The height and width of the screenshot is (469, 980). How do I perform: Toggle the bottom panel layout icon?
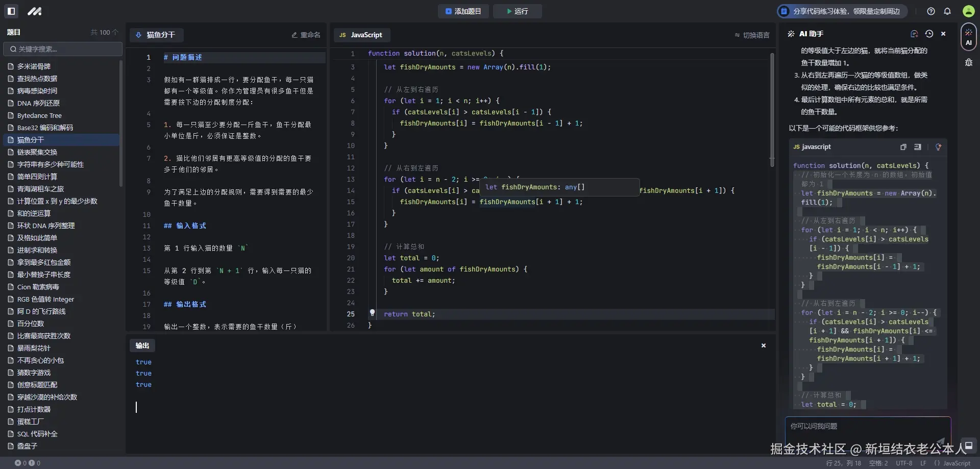pos(968,446)
